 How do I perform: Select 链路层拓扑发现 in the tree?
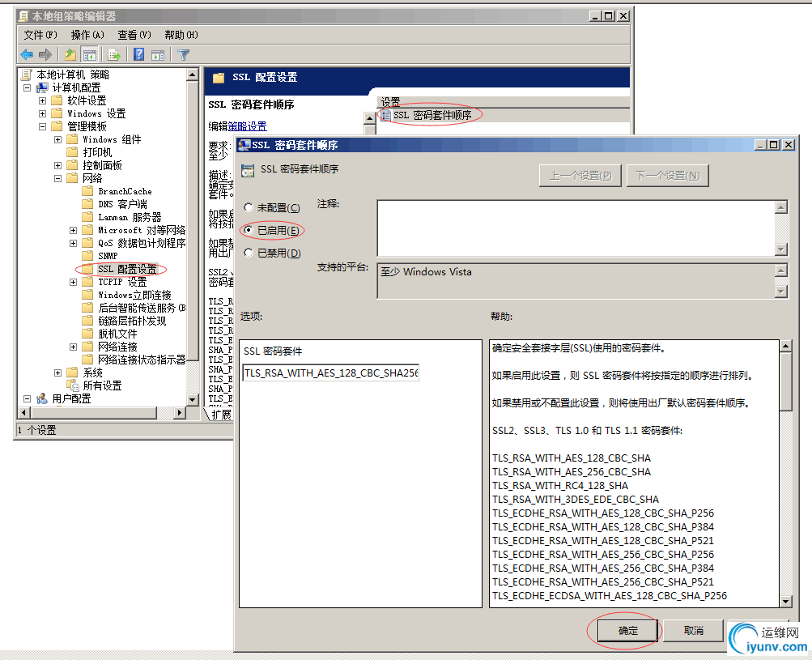(x=132, y=321)
